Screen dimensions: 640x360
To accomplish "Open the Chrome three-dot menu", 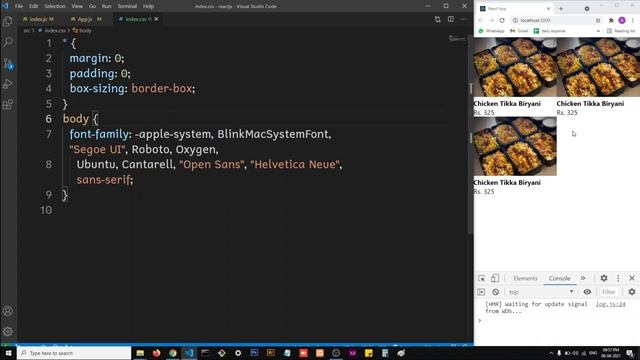I will (x=633, y=20).
